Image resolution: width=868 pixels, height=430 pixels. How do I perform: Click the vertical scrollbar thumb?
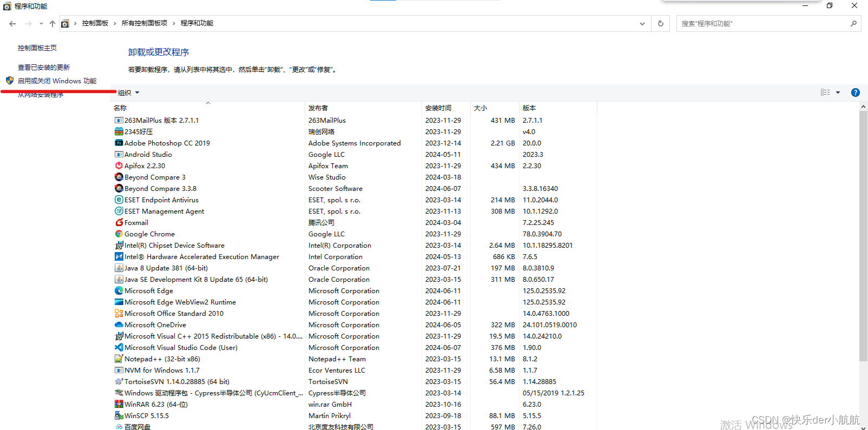pyautogui.click(x=863, y=236)
